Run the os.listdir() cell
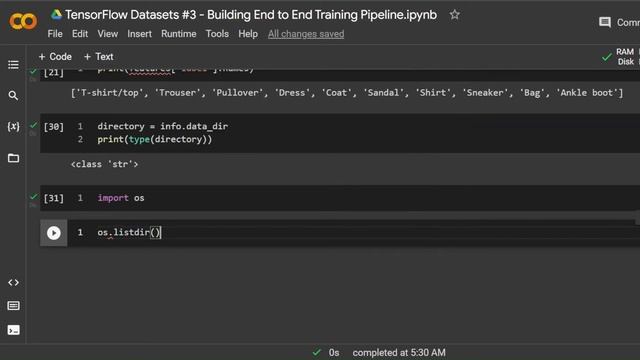This screenshot has width=640, height=360. (x=53, y=233)
